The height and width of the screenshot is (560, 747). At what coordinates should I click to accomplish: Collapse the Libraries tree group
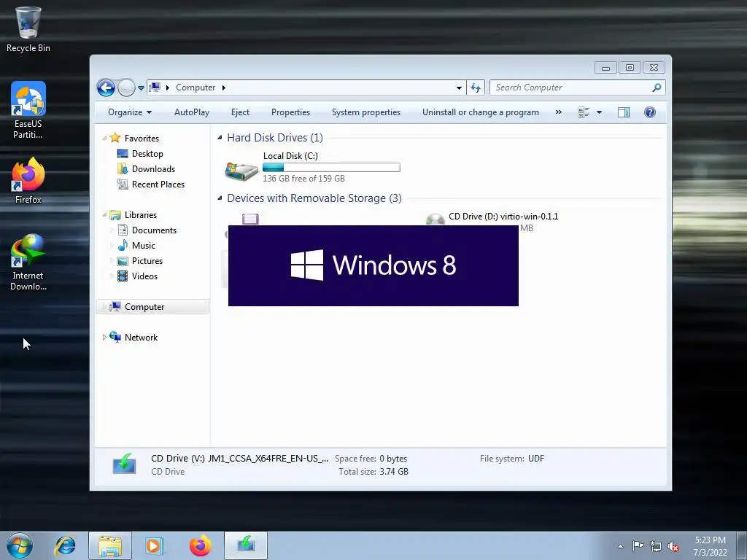[x=104, y=215]
